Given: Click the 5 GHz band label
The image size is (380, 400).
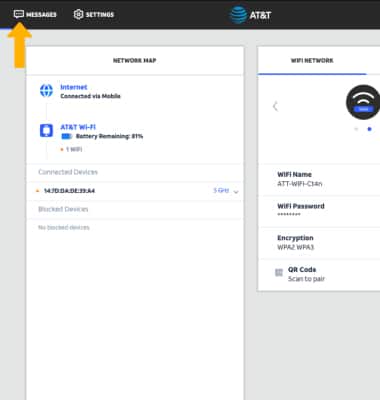Looking at the screenshot, I should coord(221,190).
